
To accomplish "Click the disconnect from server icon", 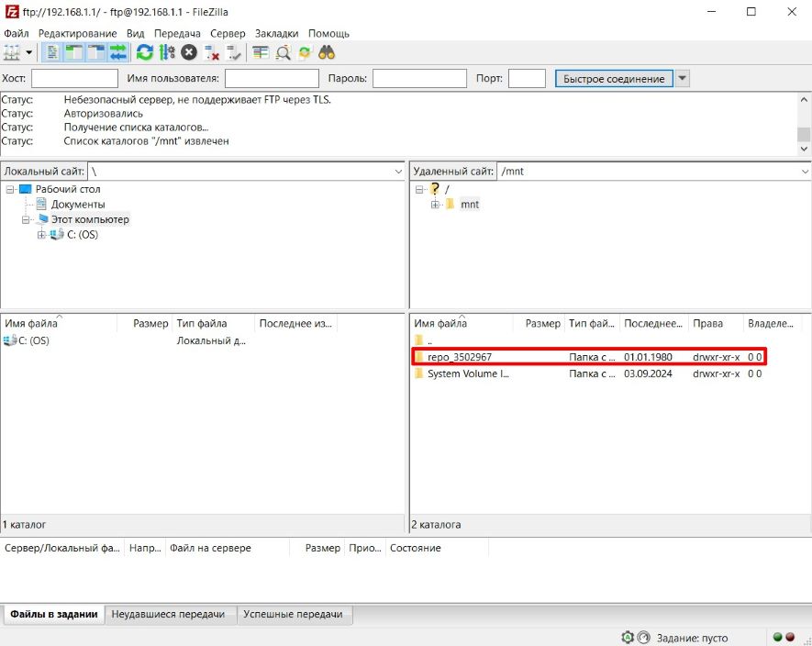I will pos(211,52).
